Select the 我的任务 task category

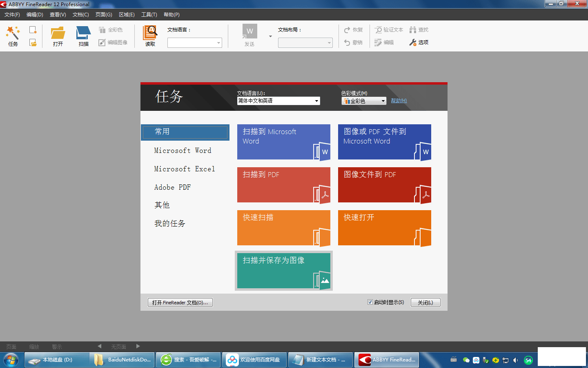pos(170,224)
